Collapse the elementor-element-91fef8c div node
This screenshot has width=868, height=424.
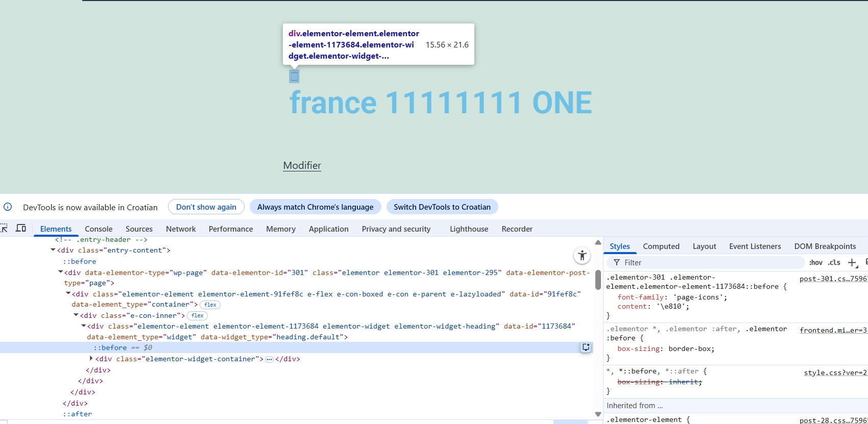click(x=68, y=294)
